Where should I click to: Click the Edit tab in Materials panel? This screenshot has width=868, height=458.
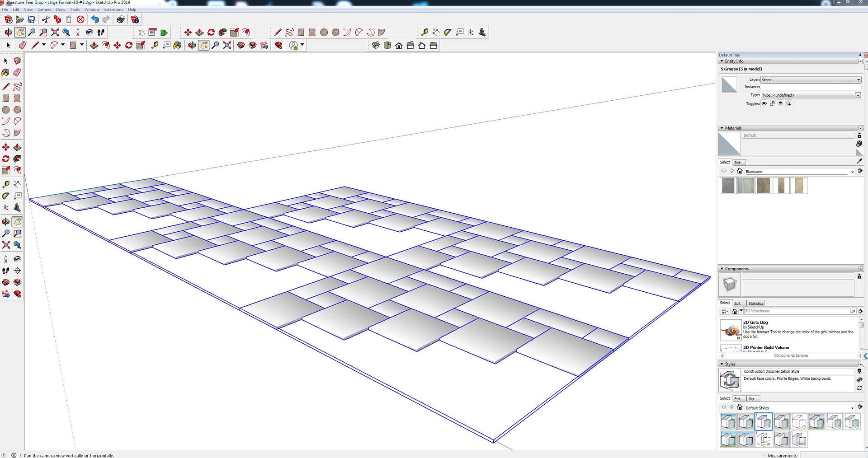pos(737,163)
